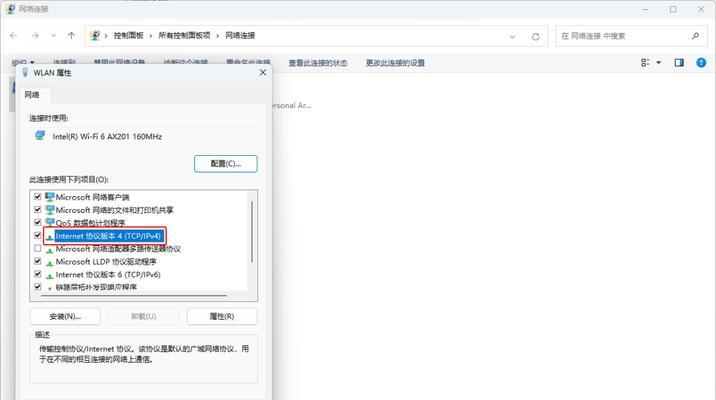
Task: Go forward with the explorer forward arrow
Action: 35,36
